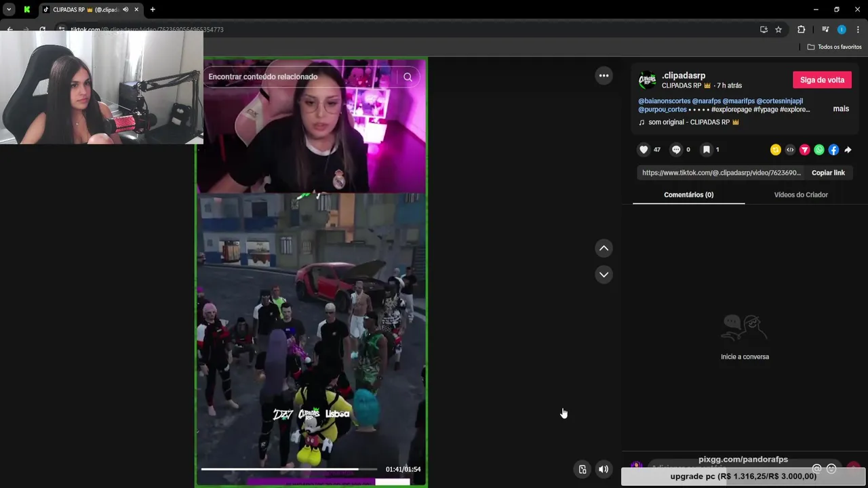Screen dimensions: 868x488
Task: Open the .clipadasrp profile avatar
Action: pyautogui.click(x=648, y=80)
